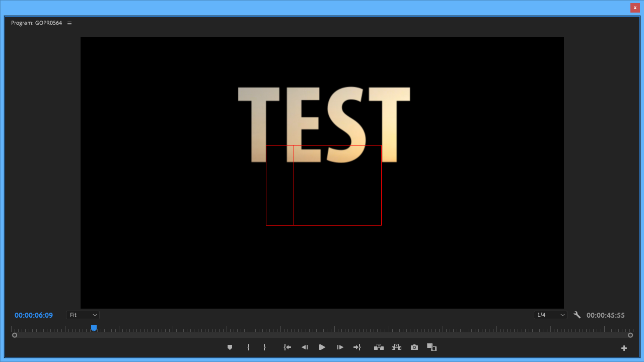The height and width of the screenshot is (362, 644).
Task: Open the wrench settings menu
Action: 577,315
